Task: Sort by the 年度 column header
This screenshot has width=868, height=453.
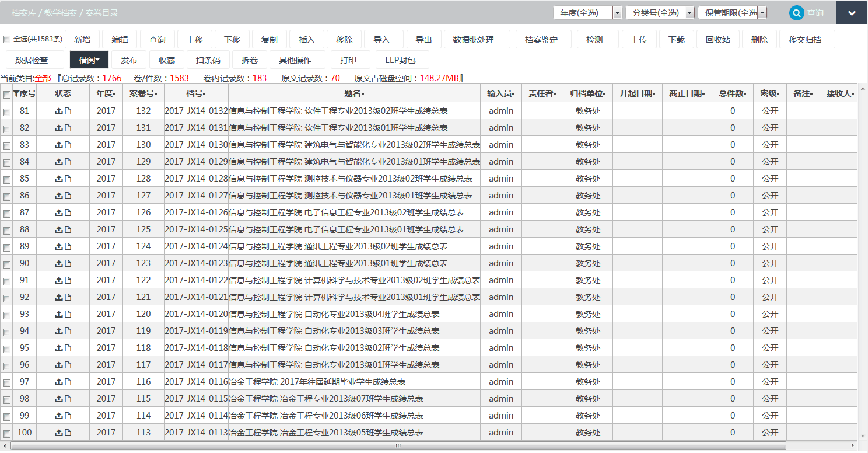Action: coord(106,93)
